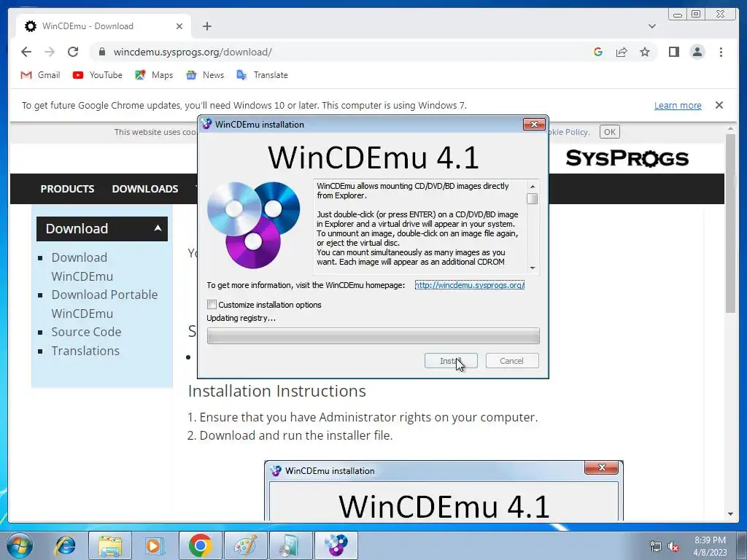
Task: Click the installer description scrollbar thumb
Action: [x=533, y=198]
